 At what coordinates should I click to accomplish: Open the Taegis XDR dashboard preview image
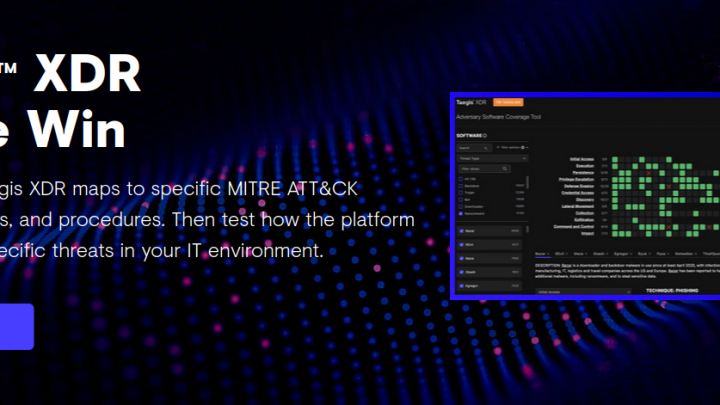tap(585, 196)
